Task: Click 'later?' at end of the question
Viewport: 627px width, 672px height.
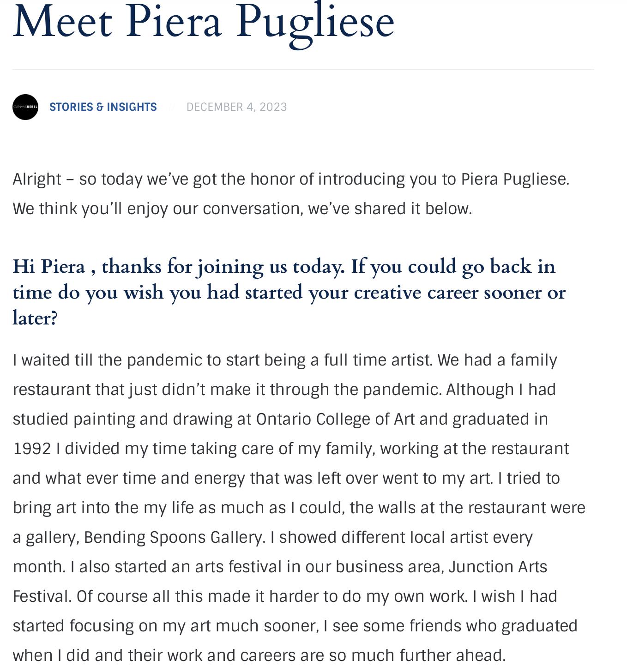Action: [x=35, y=318]
